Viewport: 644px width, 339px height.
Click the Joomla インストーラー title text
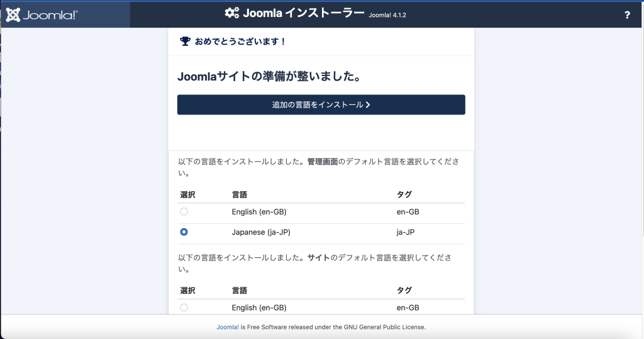point(304,13)
